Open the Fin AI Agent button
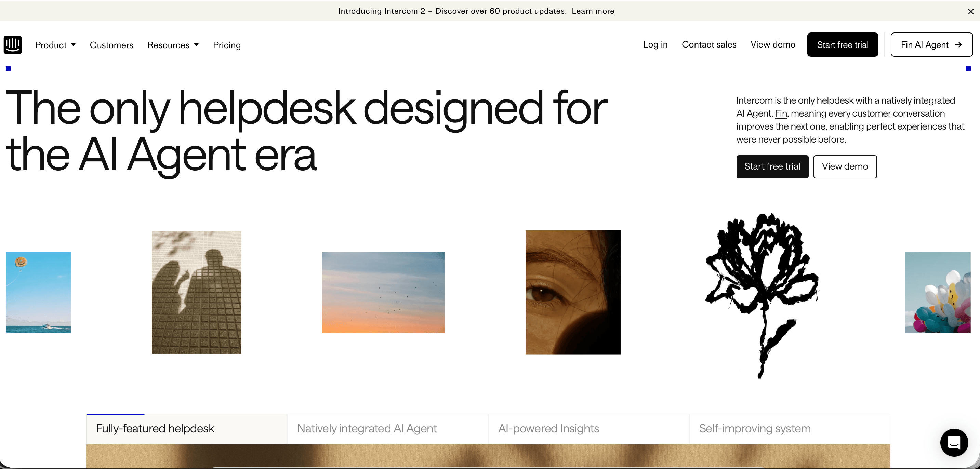980x469 pixels. tap(931, 44)
